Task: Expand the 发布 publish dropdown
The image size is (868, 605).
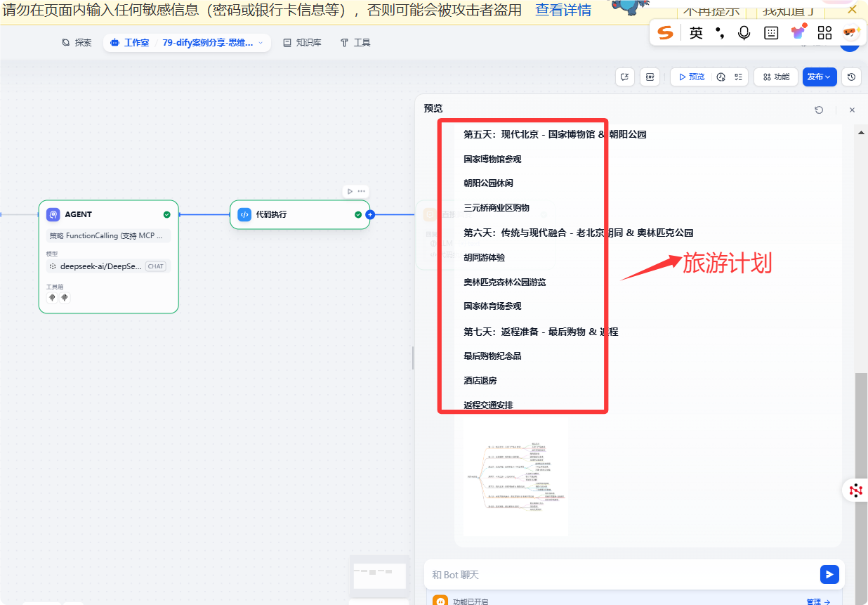Action: pos(820,77)
